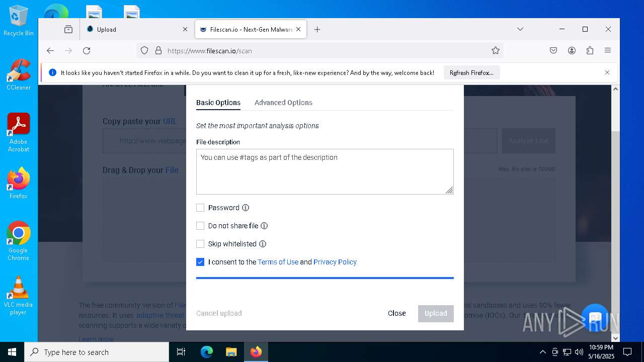Show info about Skip whitelisted
The image size is (644, 362).
(263, 244)
